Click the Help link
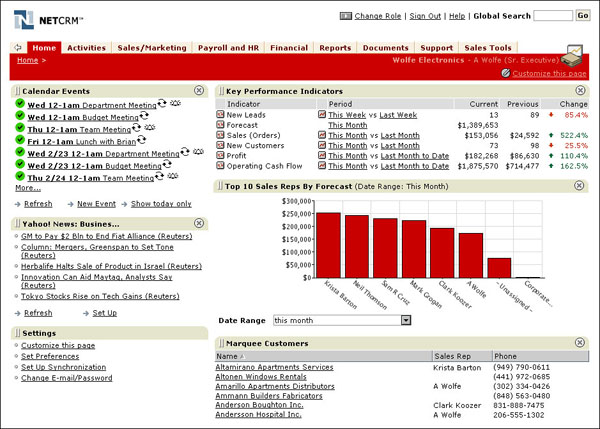600x429 pixels. [457, 16]
